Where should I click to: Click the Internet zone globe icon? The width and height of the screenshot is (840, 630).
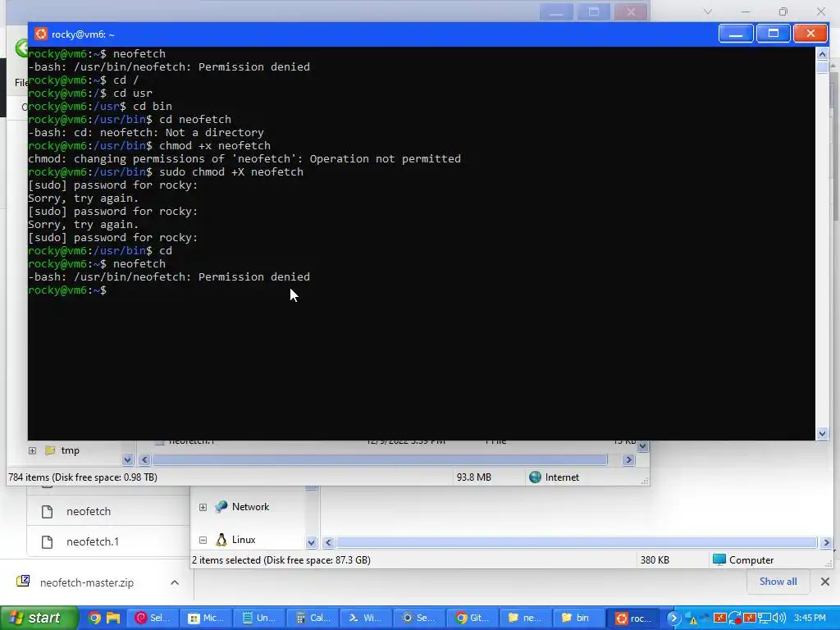tap(535, 477)
